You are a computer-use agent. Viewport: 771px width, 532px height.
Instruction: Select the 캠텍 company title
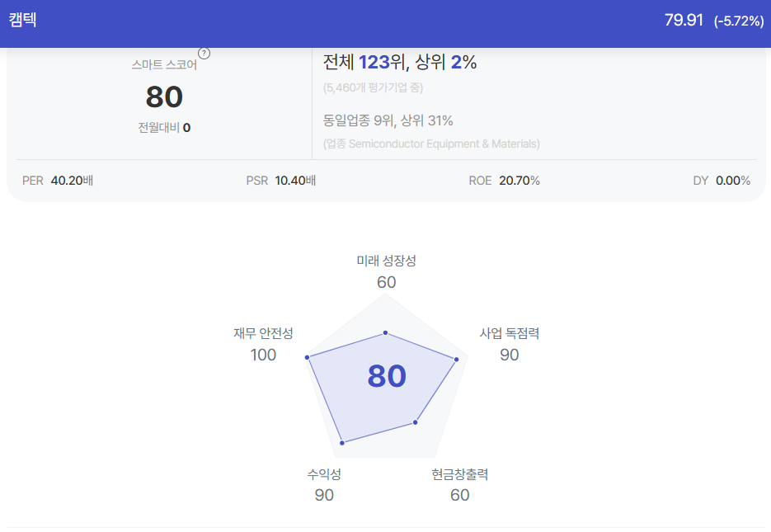(x=22, y=20)
